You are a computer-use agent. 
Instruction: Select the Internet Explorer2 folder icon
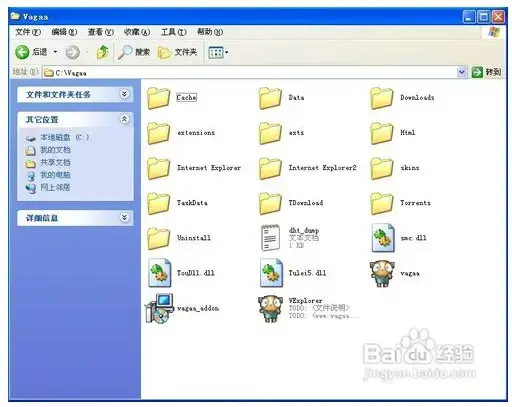click(270, 168)
